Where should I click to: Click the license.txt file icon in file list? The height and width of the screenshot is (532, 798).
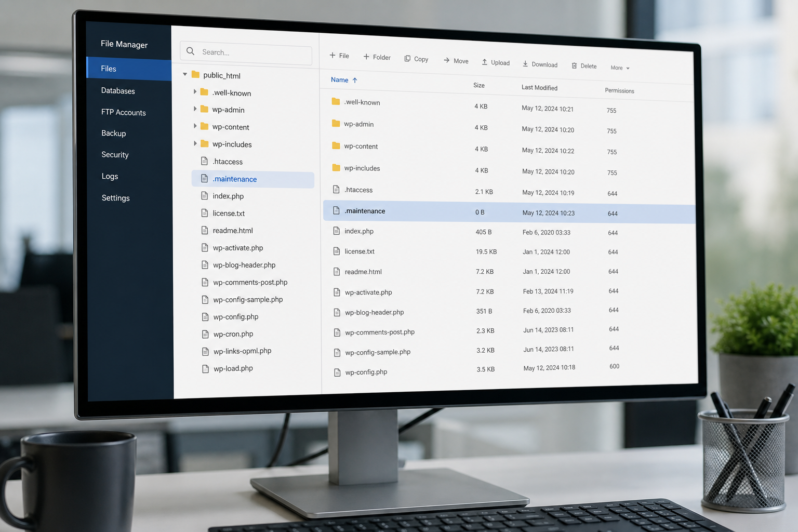point(337,251)
